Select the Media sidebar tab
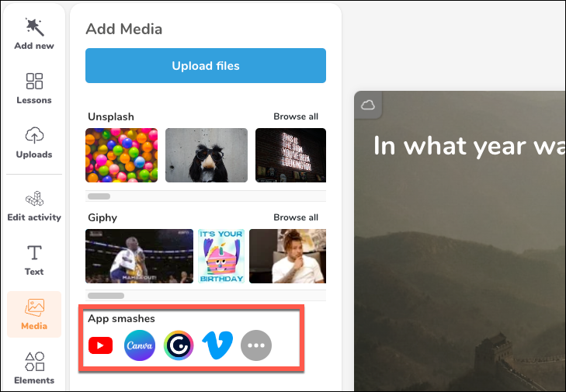 (x=34, y=314)
